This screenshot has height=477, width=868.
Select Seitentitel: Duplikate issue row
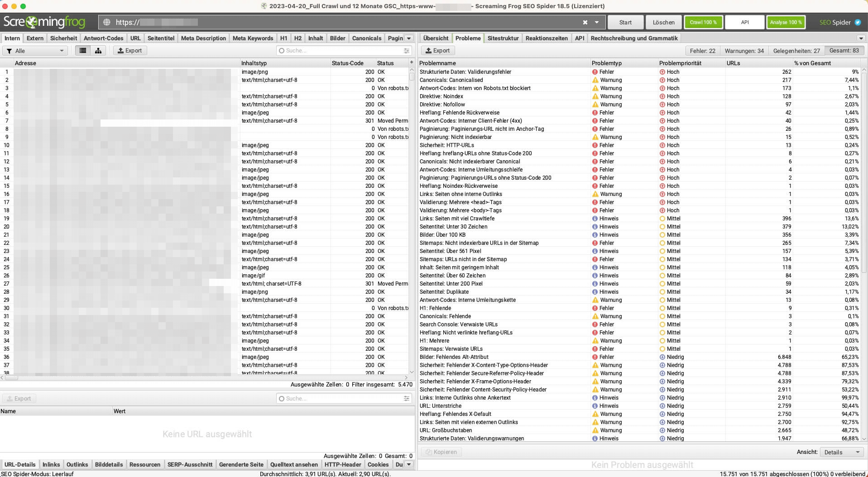click(639, 292)
